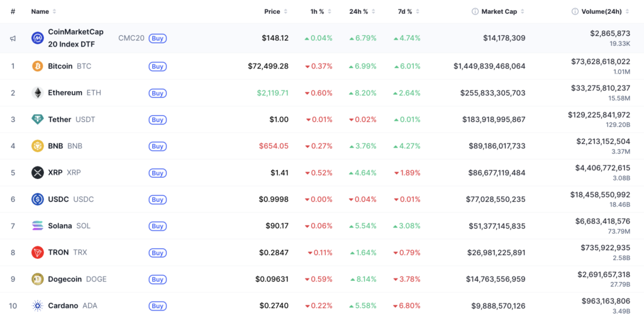This screenshot has width=644, height=318.
Task: Click the Volume(24h) info icon
Action: coord(575,11)
